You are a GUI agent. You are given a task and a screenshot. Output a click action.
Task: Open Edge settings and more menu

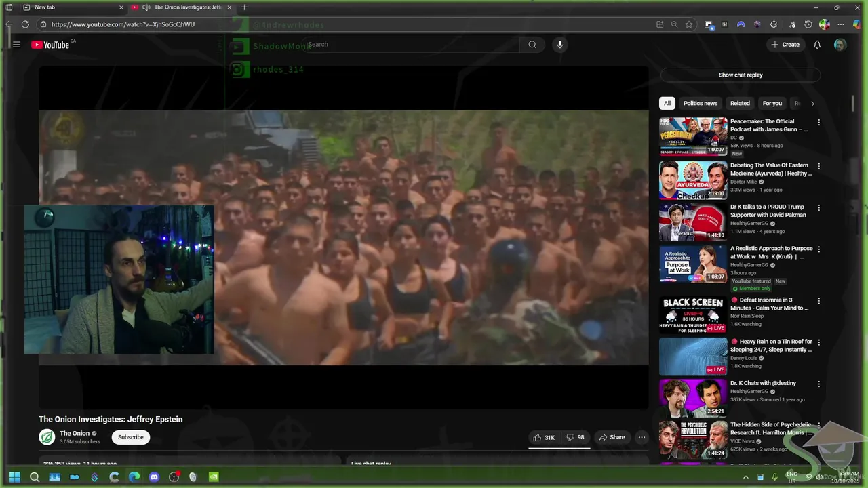click(x=841, y=24)
